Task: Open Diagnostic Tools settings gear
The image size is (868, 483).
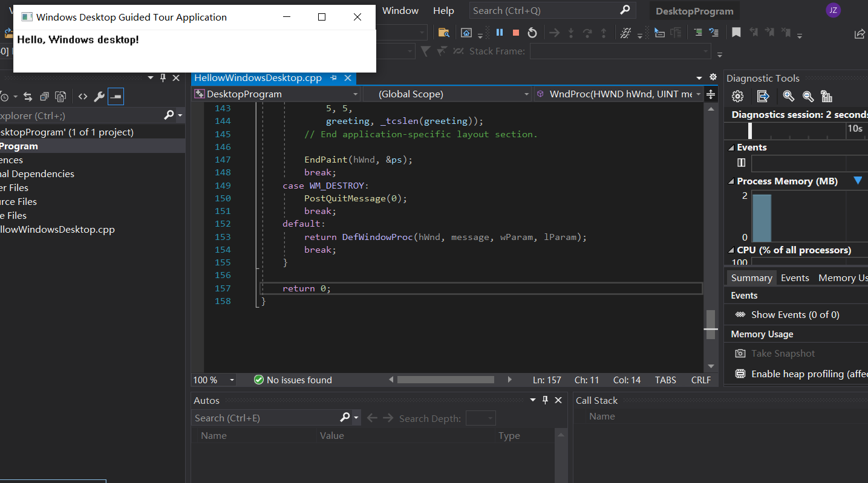Action: [737, 96]
